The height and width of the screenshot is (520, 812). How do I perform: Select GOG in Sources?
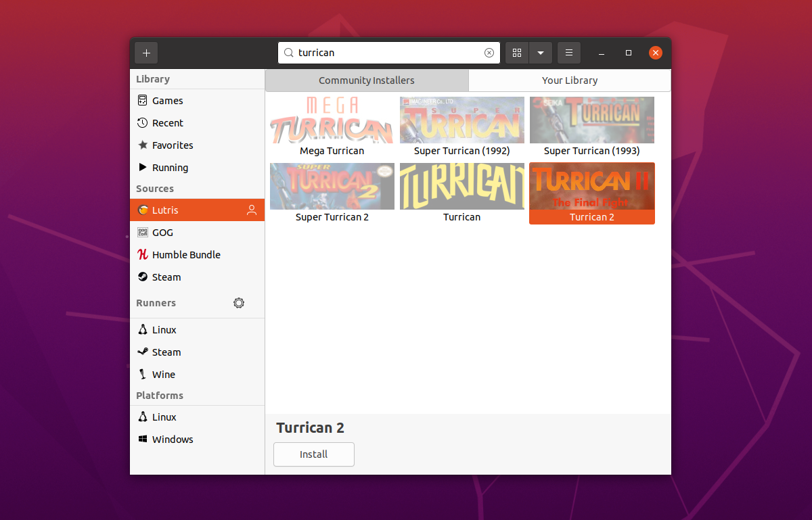(x=162, y=233)
